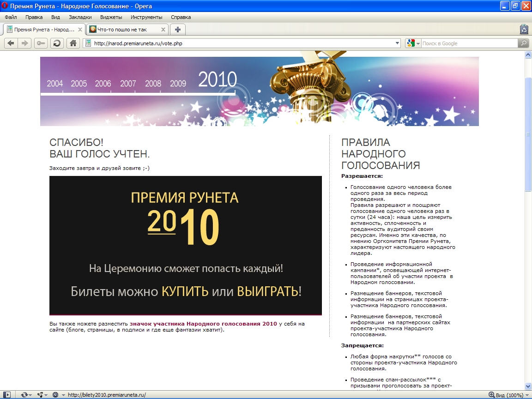This screenshot has height=399, width=532.
Task: Close the Премия Рунета tab
Action: pos(80,30)
